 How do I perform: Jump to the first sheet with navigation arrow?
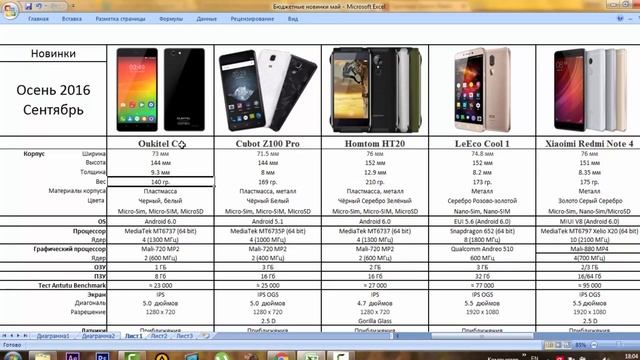click(4, 336)
